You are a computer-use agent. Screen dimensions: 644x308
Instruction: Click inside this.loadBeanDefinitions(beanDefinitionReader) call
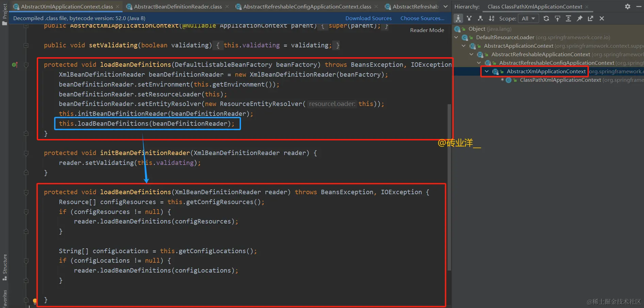pos(147,124)
